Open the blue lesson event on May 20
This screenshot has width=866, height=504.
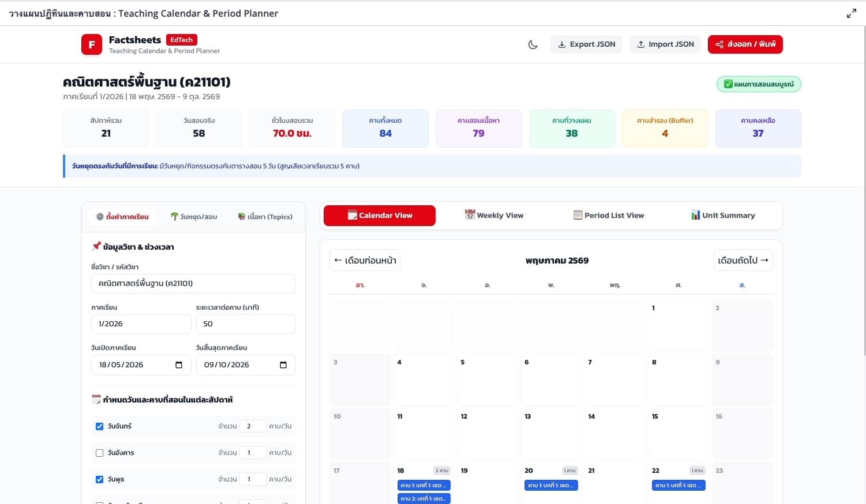click(551, 486)
